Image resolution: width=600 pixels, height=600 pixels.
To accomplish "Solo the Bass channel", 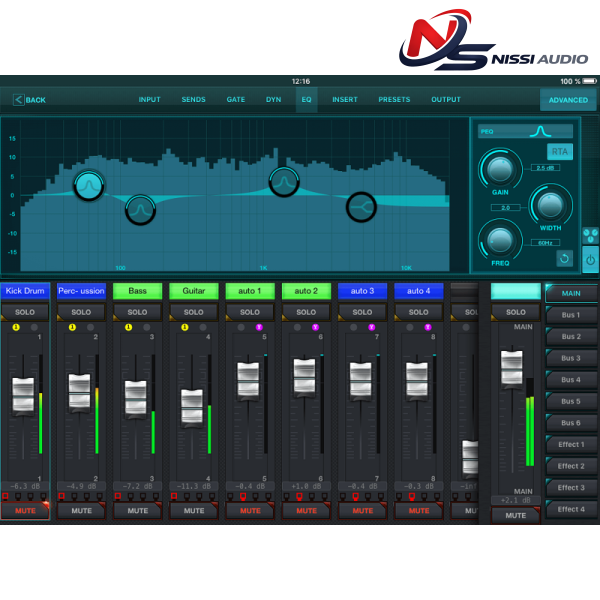I will [x=137, y=312].
